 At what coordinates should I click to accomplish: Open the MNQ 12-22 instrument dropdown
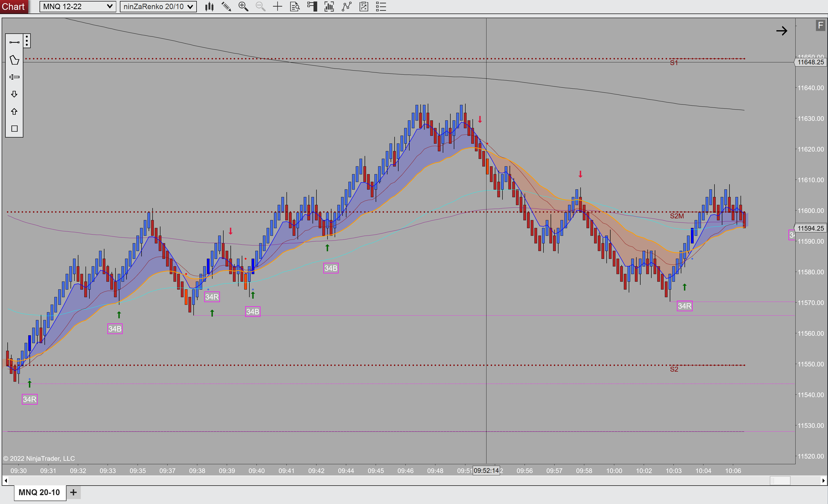[78, 6]
